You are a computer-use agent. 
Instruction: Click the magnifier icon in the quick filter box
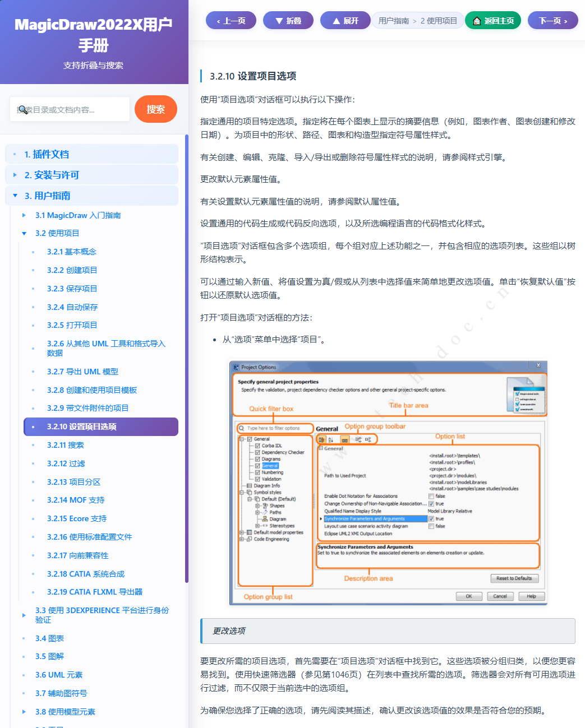[242, 428]
